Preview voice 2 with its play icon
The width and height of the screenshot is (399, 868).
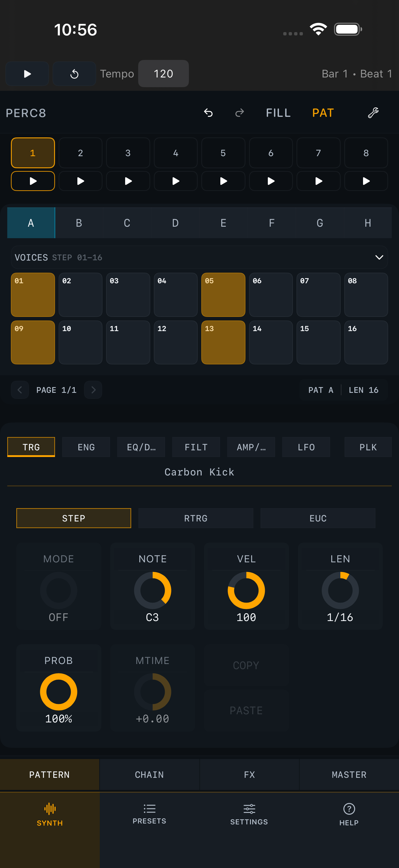coord(80,181)
